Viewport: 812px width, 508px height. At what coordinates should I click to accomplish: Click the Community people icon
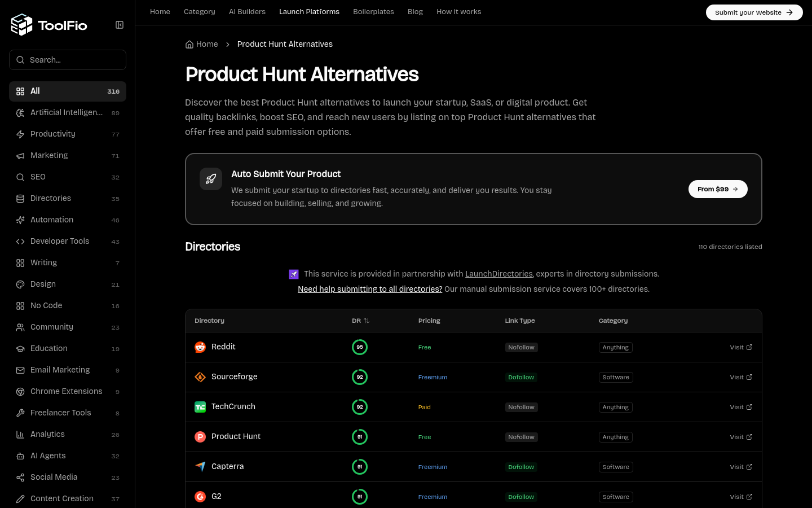tap(20, 327)
